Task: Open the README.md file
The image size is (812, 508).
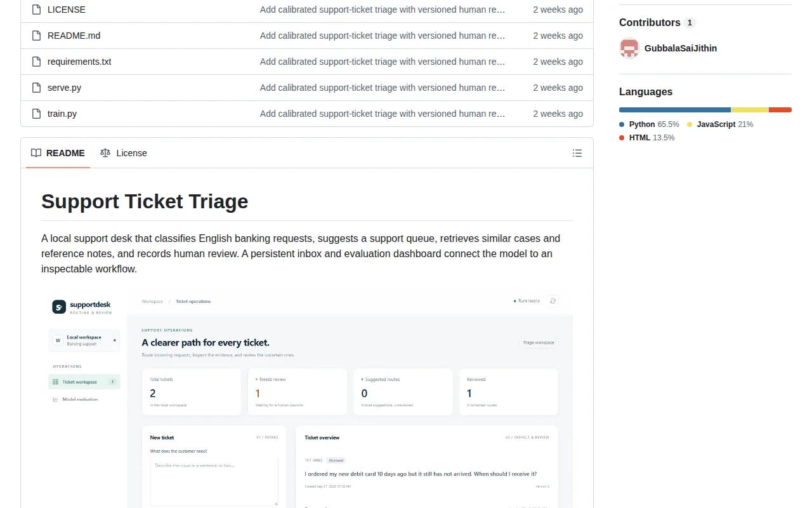Action: (x=74, y=36)
